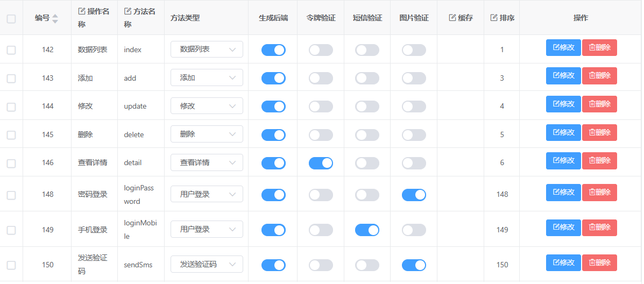This screenshot has width=644, height=284.
Task: Click the 排序 cell showing 148
Action: pyautogui.click(x=502, y=194)
